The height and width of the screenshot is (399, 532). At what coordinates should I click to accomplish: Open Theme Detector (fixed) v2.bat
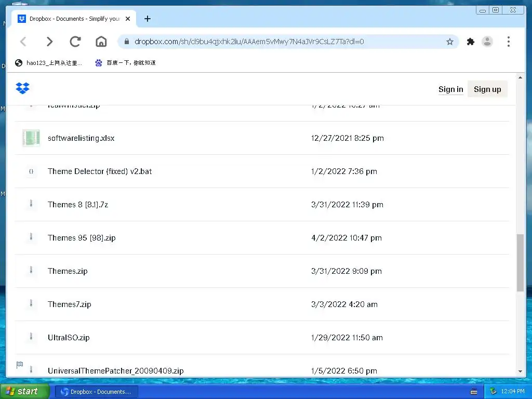pyautogui.click(x=100, y=171)
